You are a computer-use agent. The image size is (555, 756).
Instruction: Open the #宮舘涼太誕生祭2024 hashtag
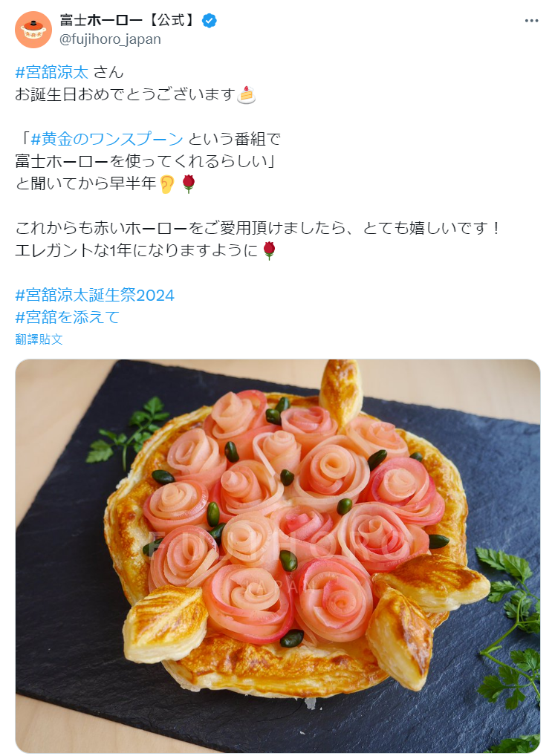[x=94, y=295]
